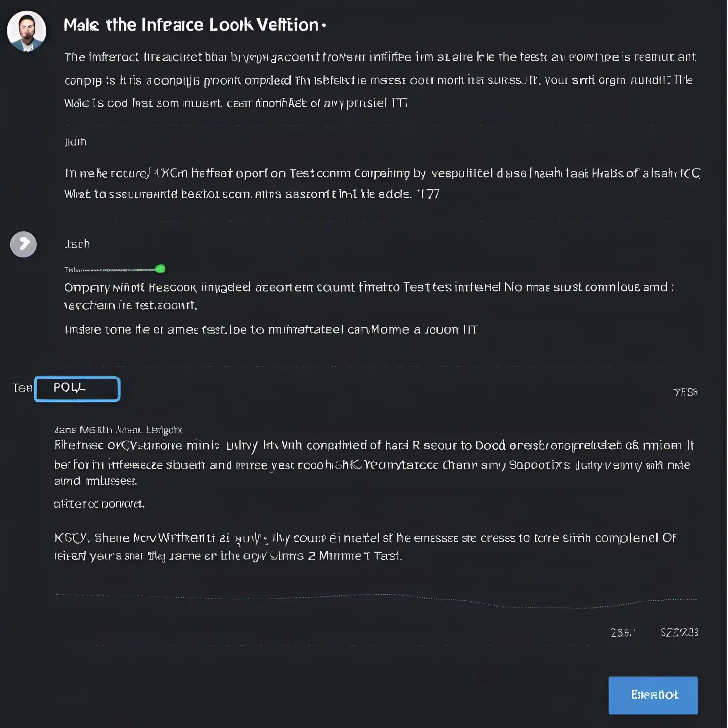The height and width of the screenshot is (728, 728).
Task: Click inside the blue-outlined POLL box
Action: (x=77, y=389)
